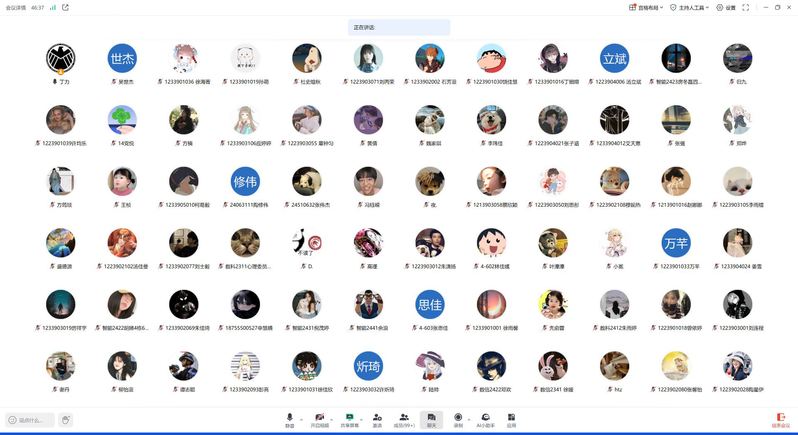Open the Chat (聊天) panel
798x435 pixels.
[431, 419]
